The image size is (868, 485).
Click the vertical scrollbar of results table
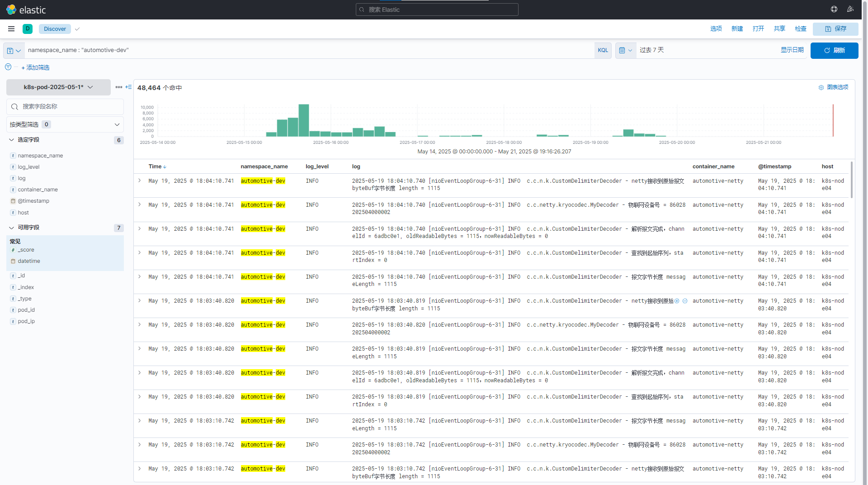click(852, 180)
